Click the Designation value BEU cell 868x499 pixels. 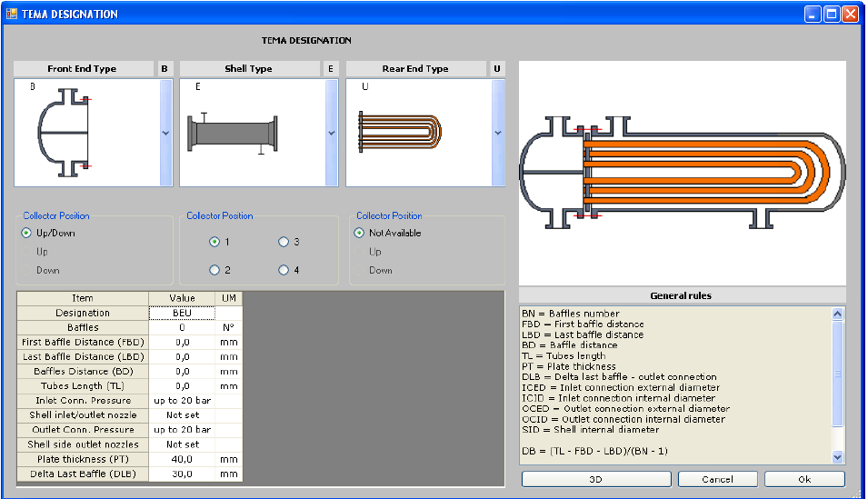click(x=182, y=313)
